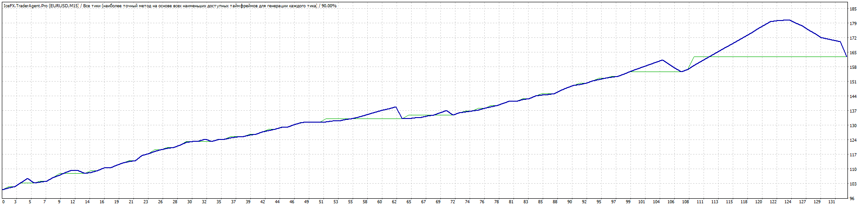Viewport: 868px width, 206px height.
Task: Click trade number 95 on the axis
Action: tap(599, 202)
